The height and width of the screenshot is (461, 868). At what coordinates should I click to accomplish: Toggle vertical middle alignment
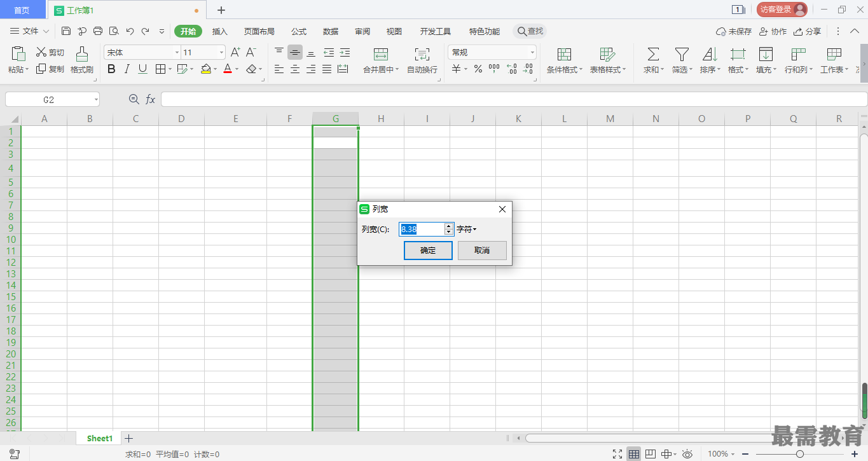pyautogui.click(x=295, y=52)
